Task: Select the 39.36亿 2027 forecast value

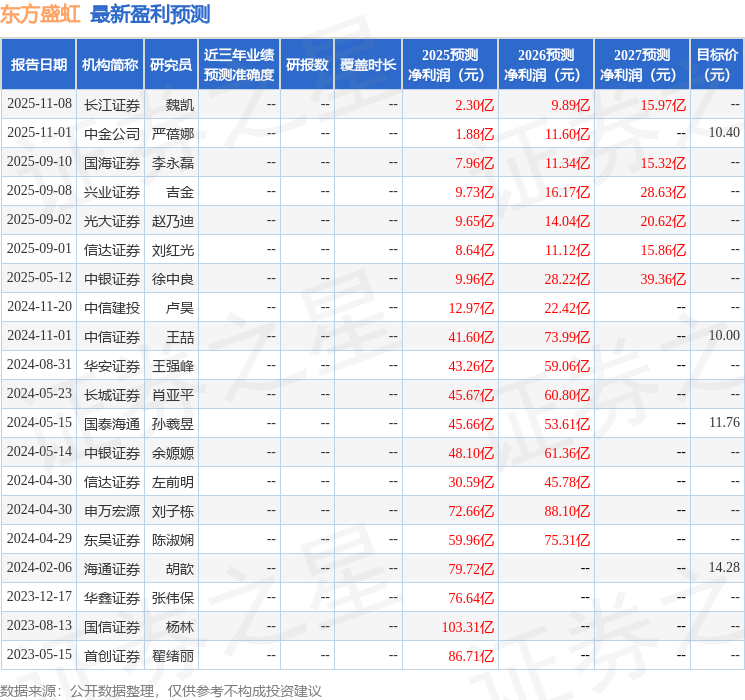Action: [662, 278]
